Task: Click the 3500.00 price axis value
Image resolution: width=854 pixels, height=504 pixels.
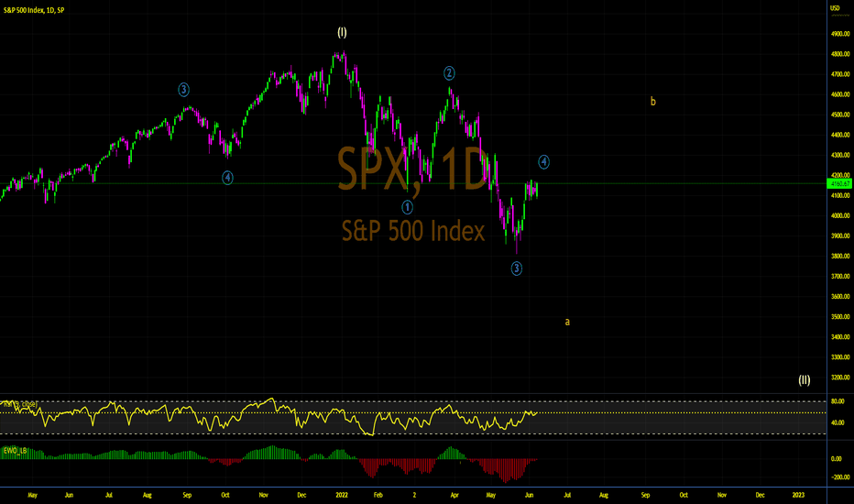Action: [x=840, y=316]
